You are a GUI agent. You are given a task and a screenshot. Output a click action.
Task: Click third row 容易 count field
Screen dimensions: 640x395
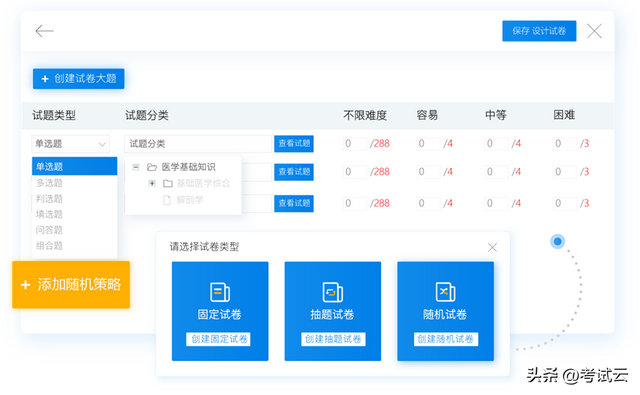[428, 203]
